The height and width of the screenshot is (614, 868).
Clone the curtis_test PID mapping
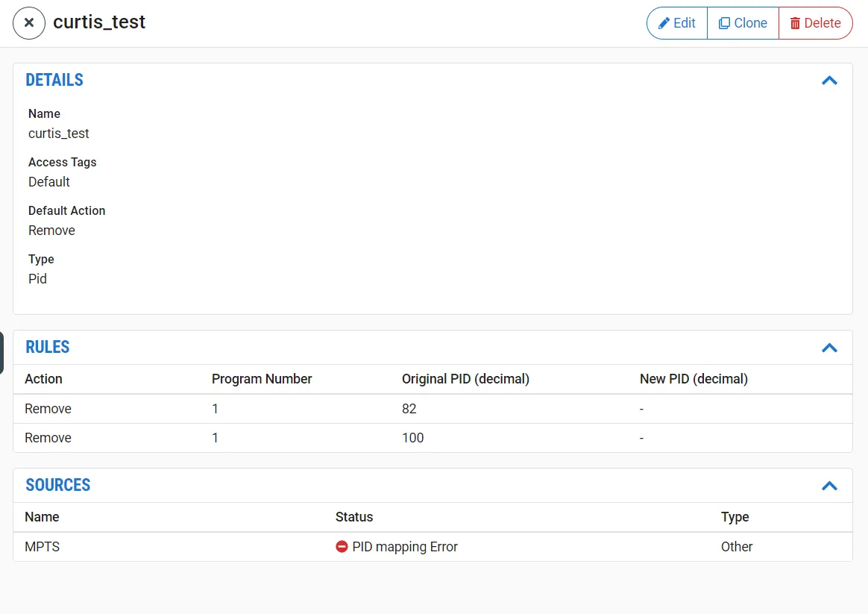pyautogui.click(x=743, y=22)
